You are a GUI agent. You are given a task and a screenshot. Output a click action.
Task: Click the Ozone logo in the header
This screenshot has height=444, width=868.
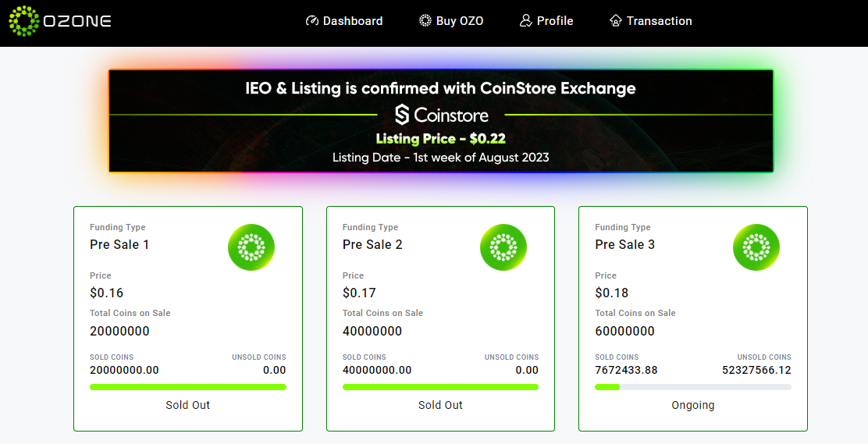coord(60,21)
